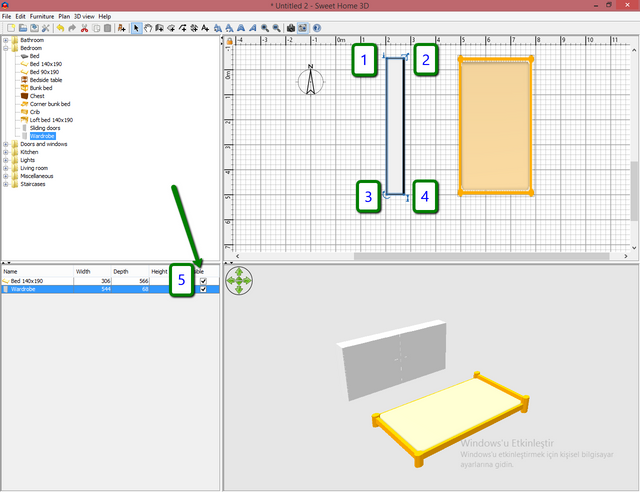Select Bunk bed in the catalog
Image resolution: width=640 pixels, height=492 pixels.
[x=41, y=88]
